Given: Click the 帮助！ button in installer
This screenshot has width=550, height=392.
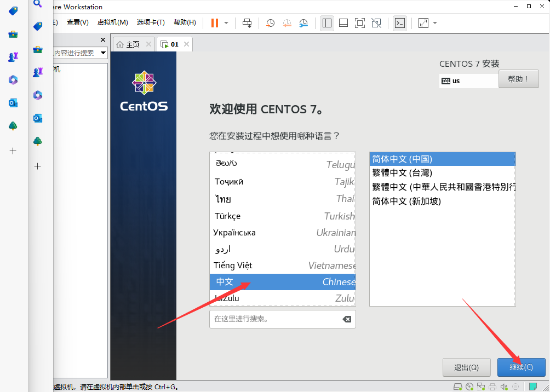Looking at the screenshot, I should coord(518,79).
